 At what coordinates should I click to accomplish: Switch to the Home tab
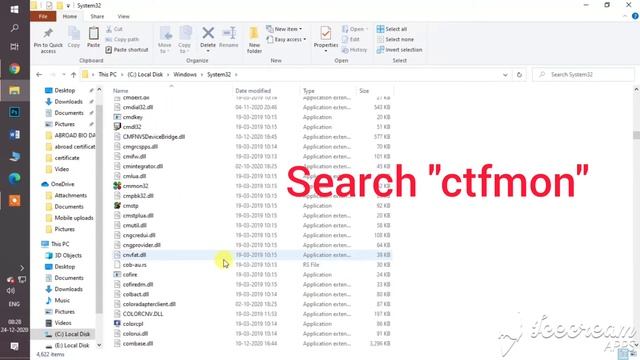click(69, 16)
